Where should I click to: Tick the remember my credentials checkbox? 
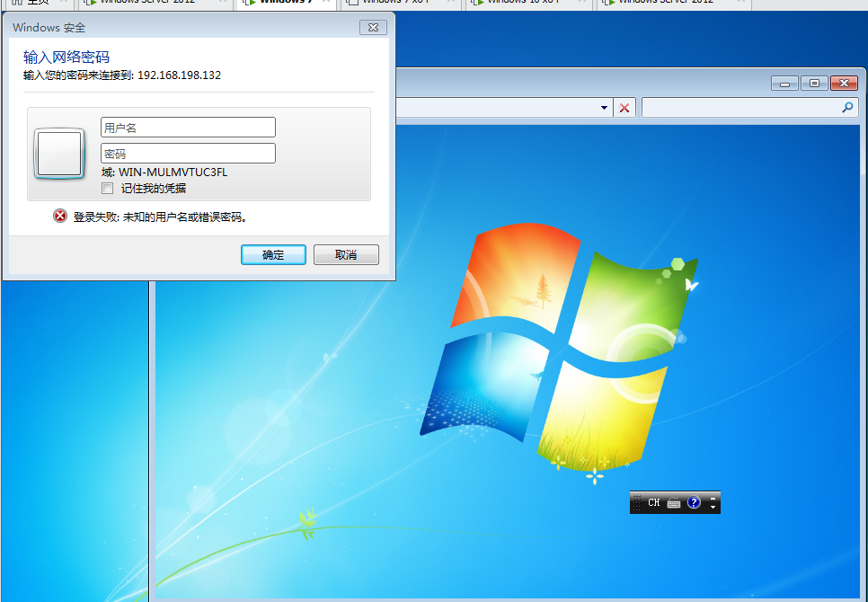coord(108,188)
